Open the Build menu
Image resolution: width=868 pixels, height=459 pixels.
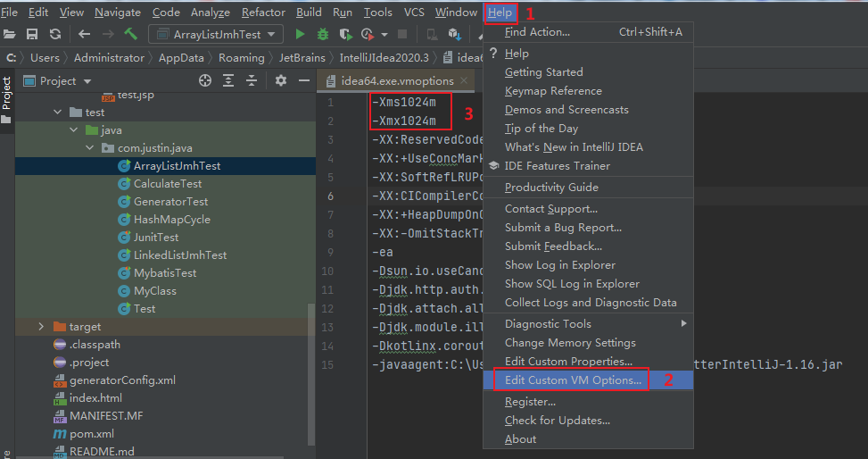pyautogui.click(x=309, y=13)
